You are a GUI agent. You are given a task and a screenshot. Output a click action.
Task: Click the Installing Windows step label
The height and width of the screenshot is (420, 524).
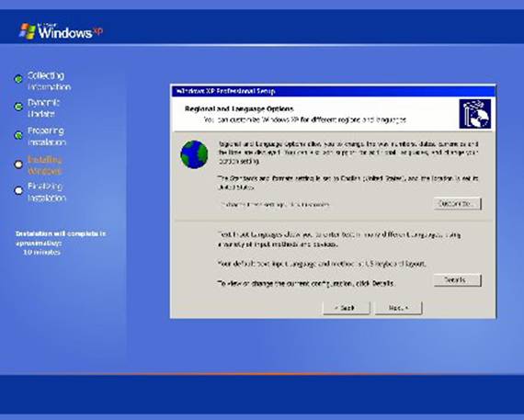[45, 165]
